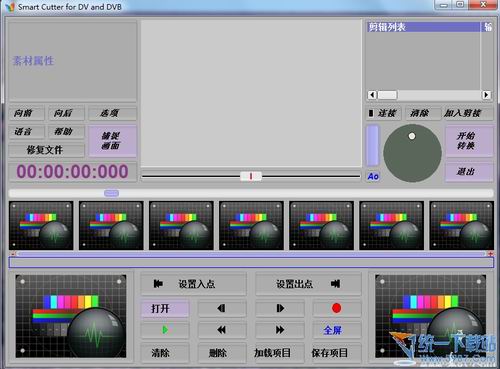
Task: Click the purple-outlined timeline selection bar
Action: [x=251, y=262]
